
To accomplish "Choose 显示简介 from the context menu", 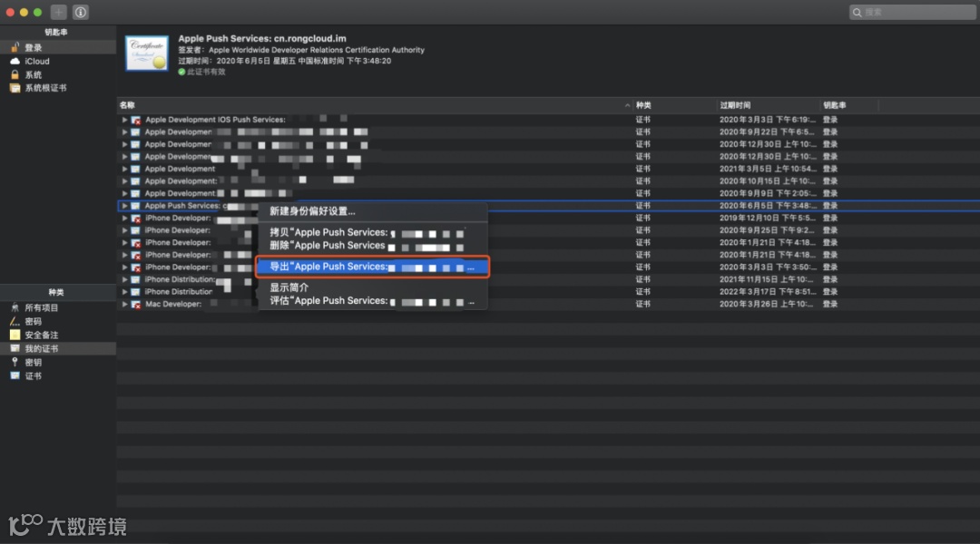I will click(x=373, y=287).
